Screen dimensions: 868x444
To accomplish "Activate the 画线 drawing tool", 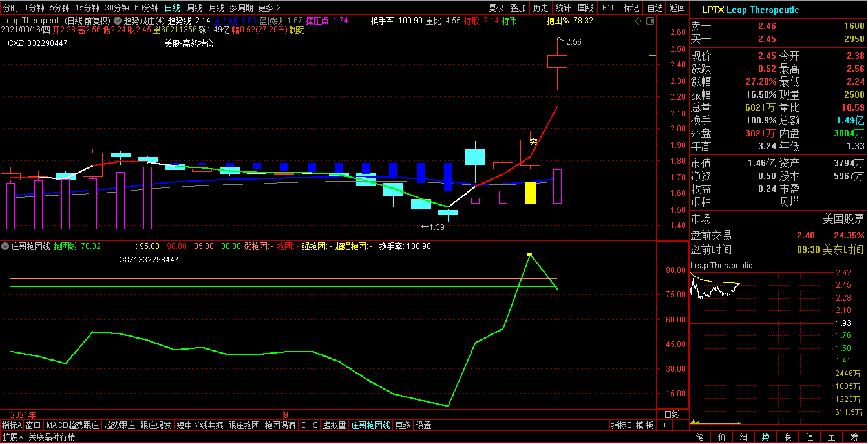I will 586,8.
